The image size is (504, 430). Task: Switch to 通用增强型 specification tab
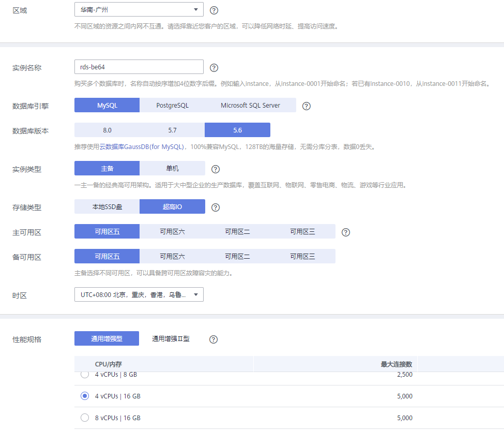[106, 338]
